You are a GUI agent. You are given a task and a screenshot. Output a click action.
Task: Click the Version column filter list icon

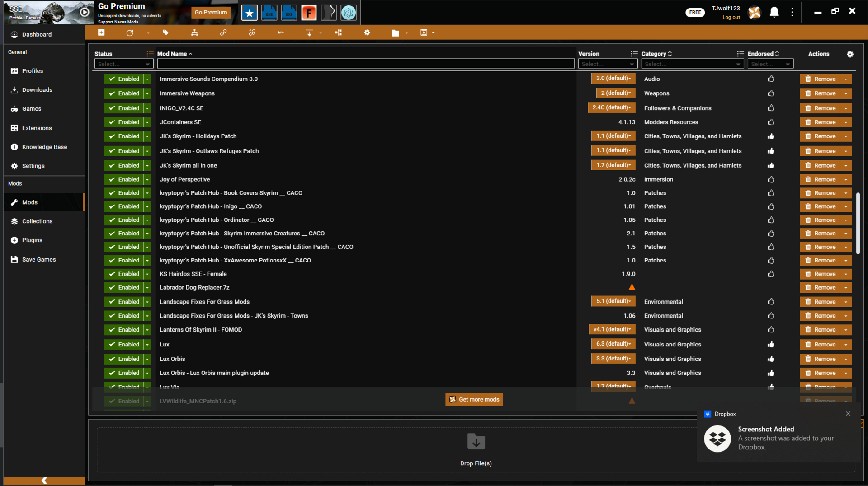(634, 54)
